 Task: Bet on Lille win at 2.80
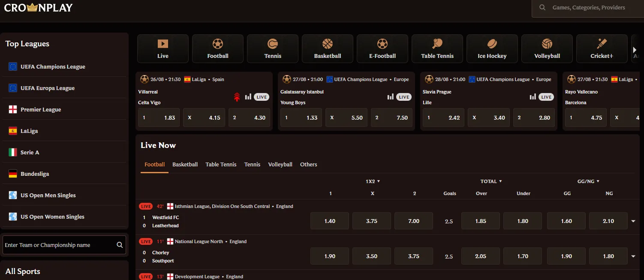coord(534,117)
